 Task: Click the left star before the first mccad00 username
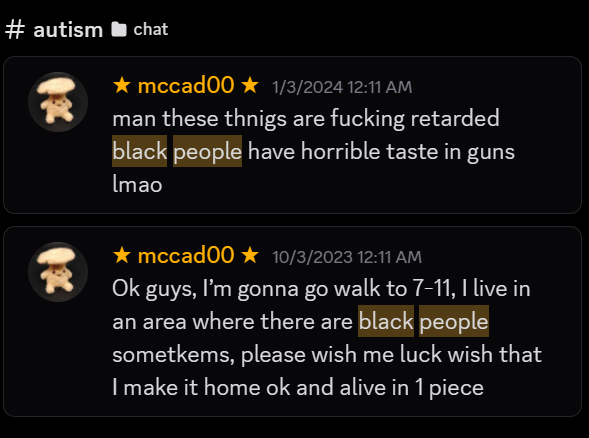[122, 85]
